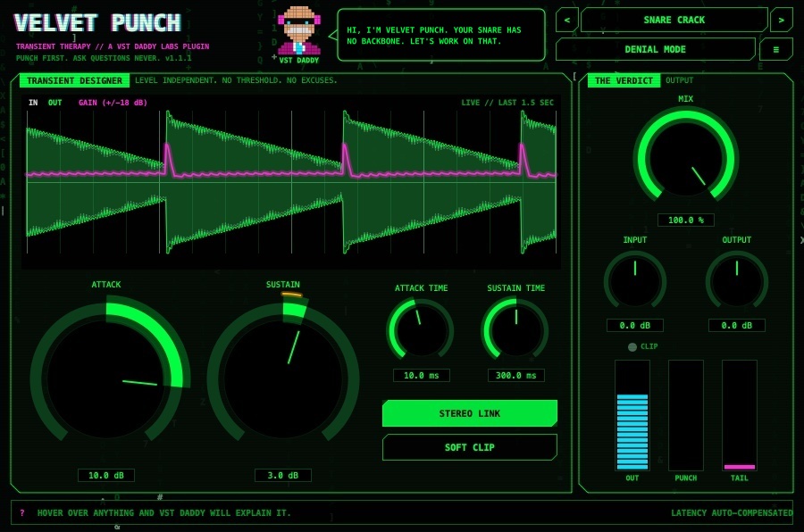Screen dimensions: 804x532
Task: Click the Output gain knob
Action: (x=737, y=281)
